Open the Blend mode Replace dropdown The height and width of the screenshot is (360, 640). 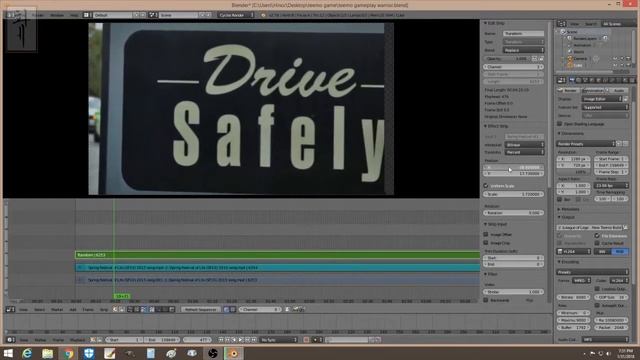[523, 50]
